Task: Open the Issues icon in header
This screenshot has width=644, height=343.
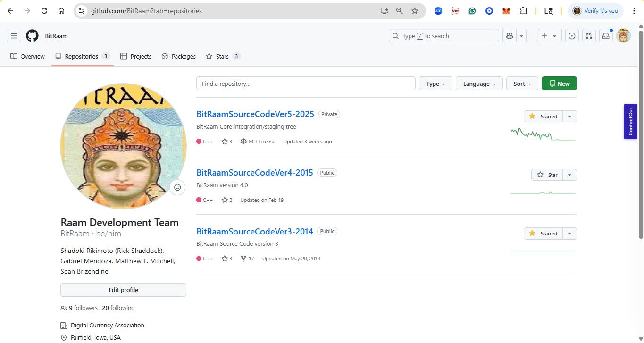Action: 572,36
